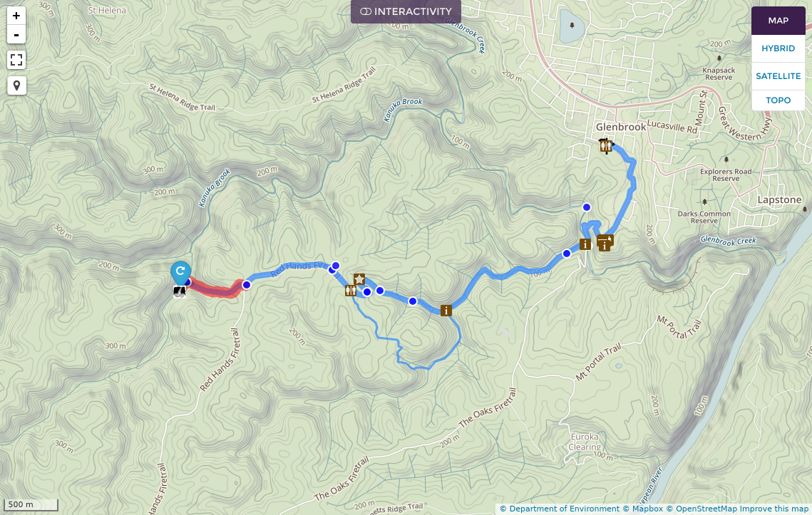Click the blue end-point marker pin
The width and height of the screenshot is (812, 515).
click(180, 273)
